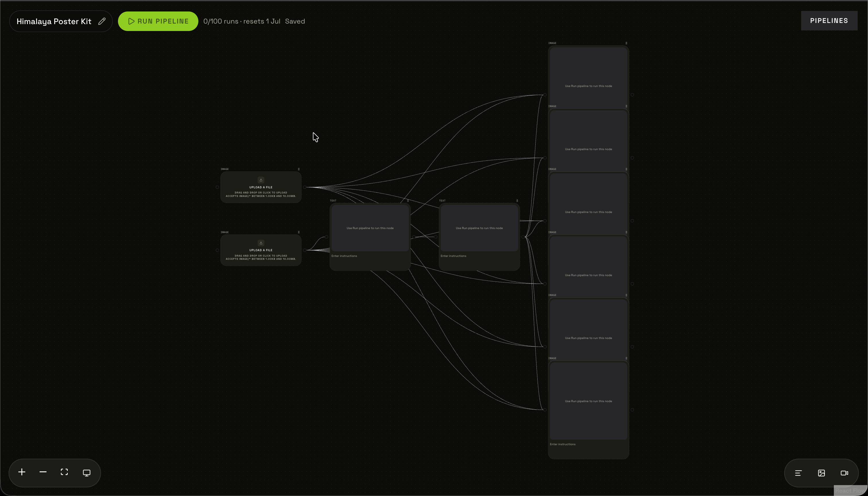Viewport: 868px width, 496px height.
Task: Click the output handle of the right Text node
Action: [523, 237]
